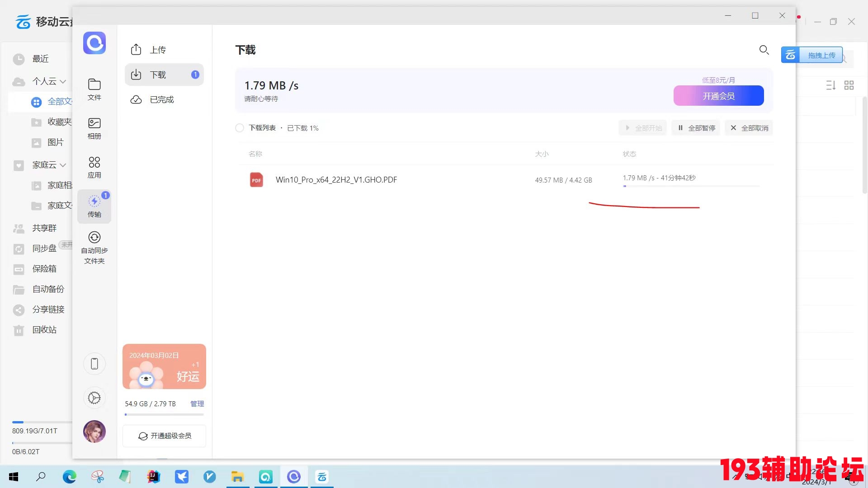This screenshot has height=488, width=868.
Task: Open taskbar search magnifier
Action: coord(41,476)
